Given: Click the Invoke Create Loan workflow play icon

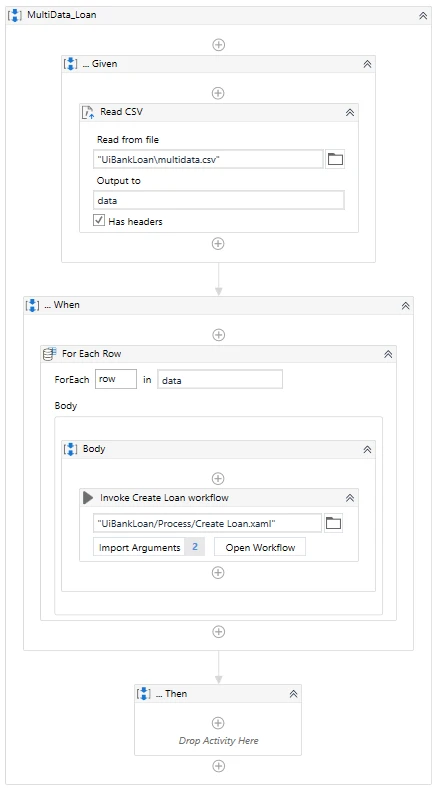Looking at the screenshot, I should coord(88,498).
